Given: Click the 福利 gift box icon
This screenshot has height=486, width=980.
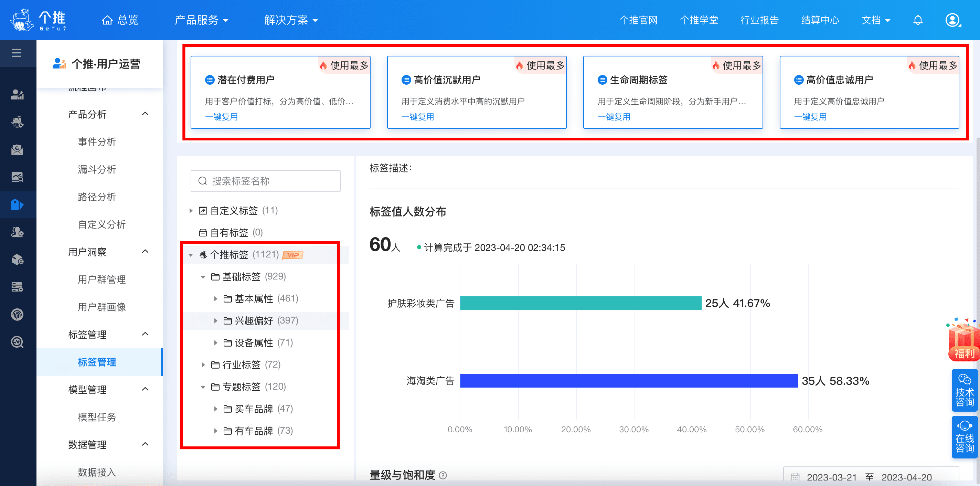Looking at the screenshot, I should click(x=963, y=339).
